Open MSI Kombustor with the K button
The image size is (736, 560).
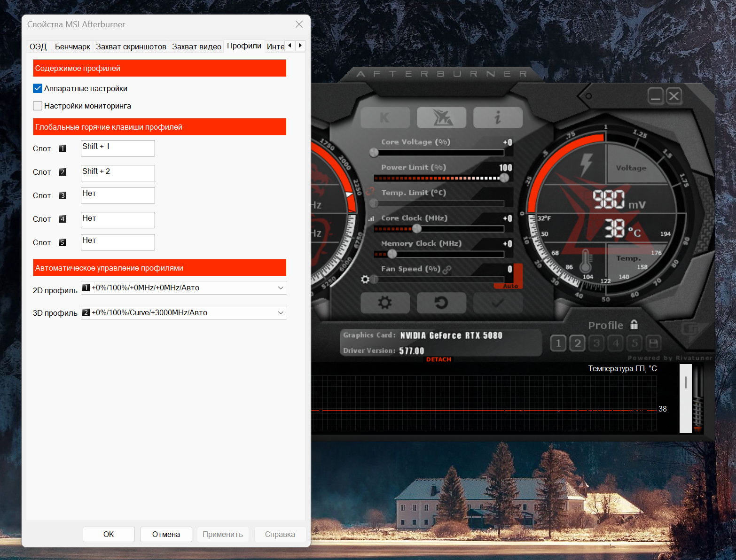(385, 117)
